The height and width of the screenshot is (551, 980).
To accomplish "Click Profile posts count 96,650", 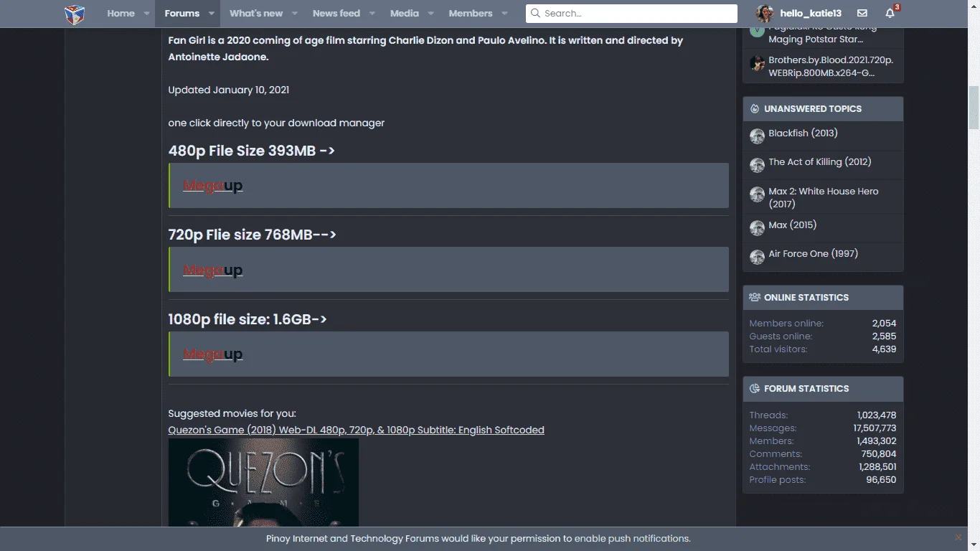I will tap(881, 480).
